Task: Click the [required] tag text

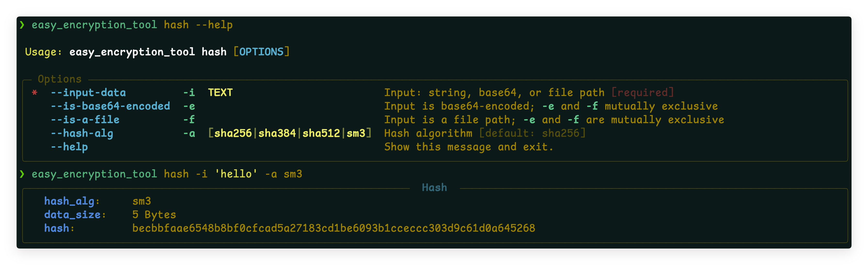Action: 643,93
